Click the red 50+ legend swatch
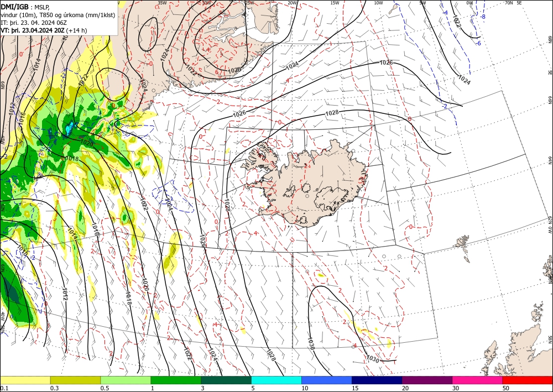Image resolution: width=553 pixels, height=392 pixels. tap(528, 380)
